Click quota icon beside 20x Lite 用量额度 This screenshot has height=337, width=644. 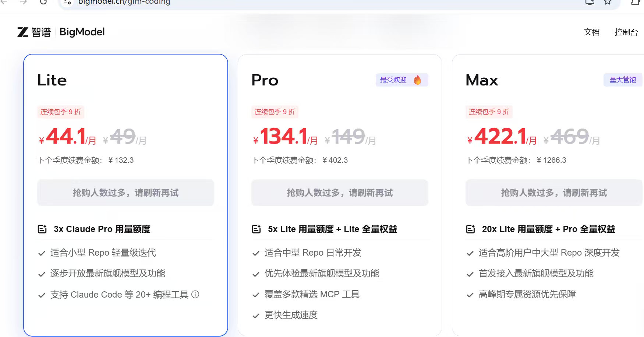point(471,229)
